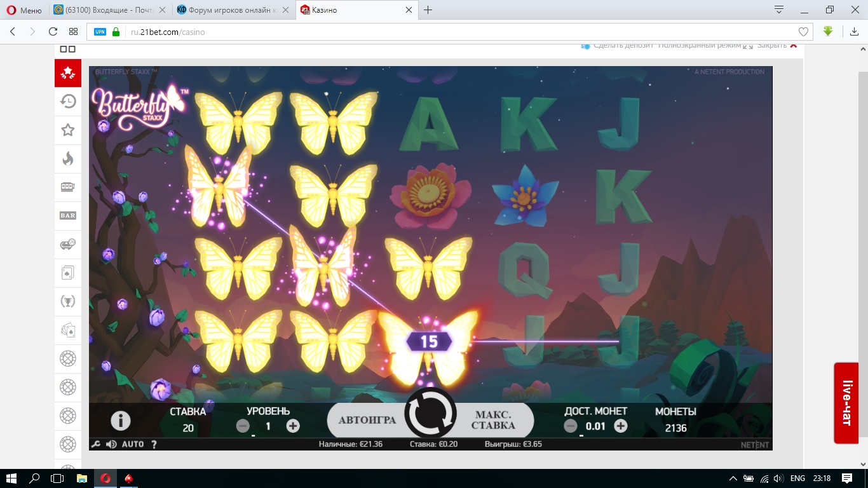Select the Казино browser tab
The height and width of the screenshot is (488, 868).
click(x=356, y=10)
